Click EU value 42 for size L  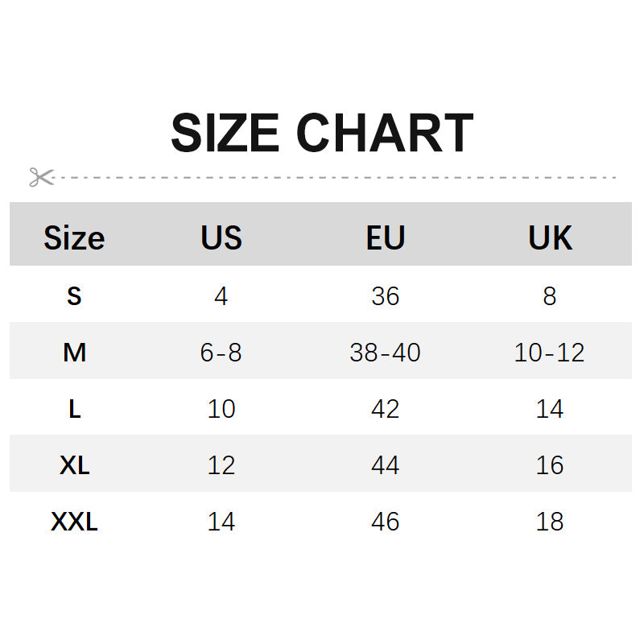tap(386, 409)
